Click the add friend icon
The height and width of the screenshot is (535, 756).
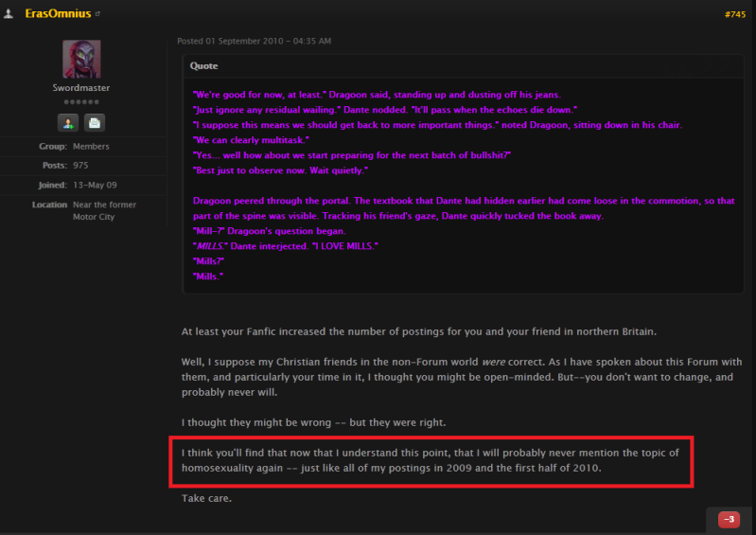click(68, 122)
